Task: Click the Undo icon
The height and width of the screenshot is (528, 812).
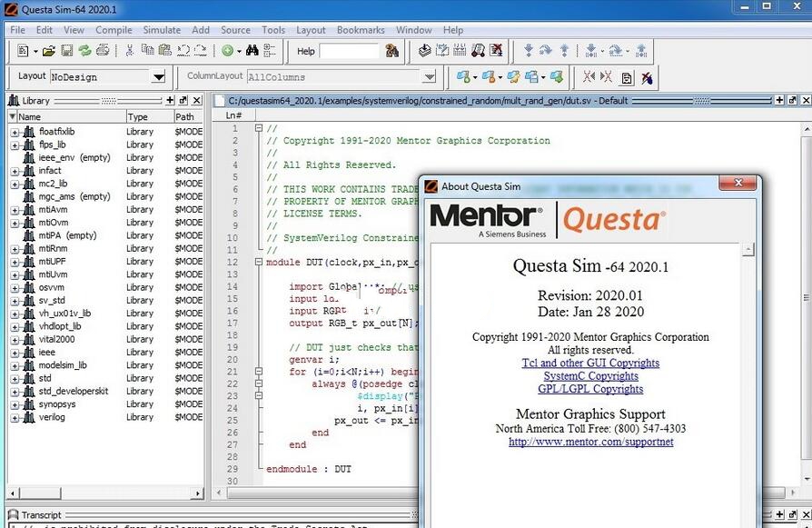Action: 183,50
